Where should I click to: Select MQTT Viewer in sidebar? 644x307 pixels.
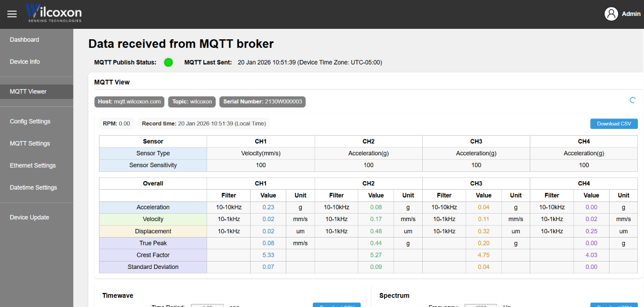[28, 91]
